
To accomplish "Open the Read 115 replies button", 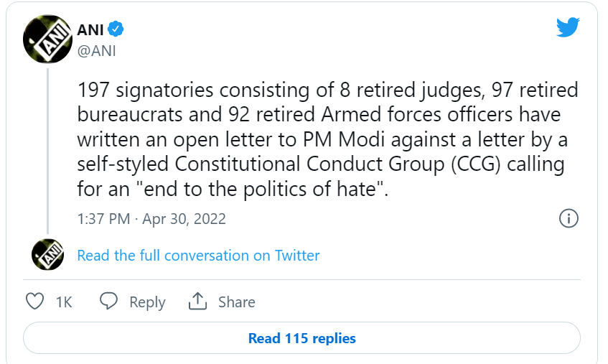I will pos(301,338).
